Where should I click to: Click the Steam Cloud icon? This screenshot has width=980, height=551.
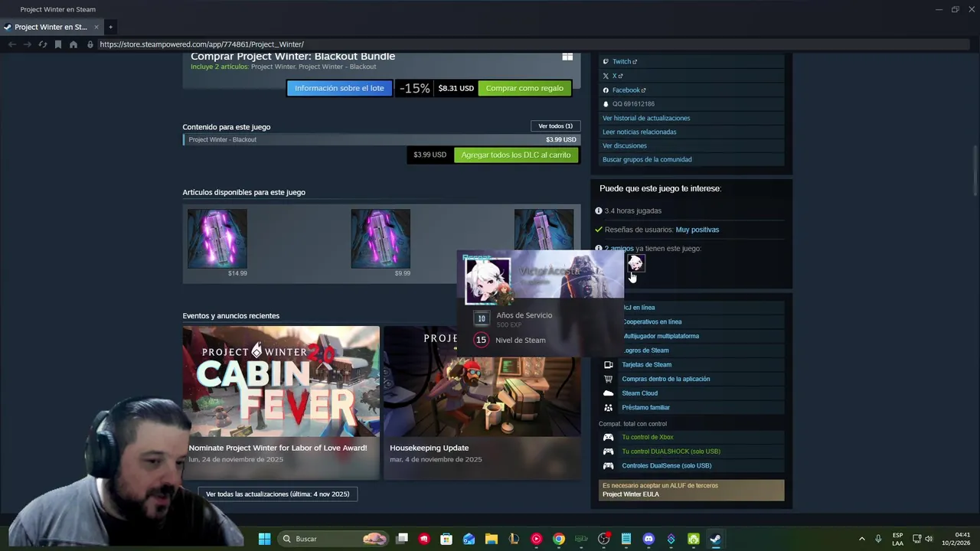tap(608, 393)
